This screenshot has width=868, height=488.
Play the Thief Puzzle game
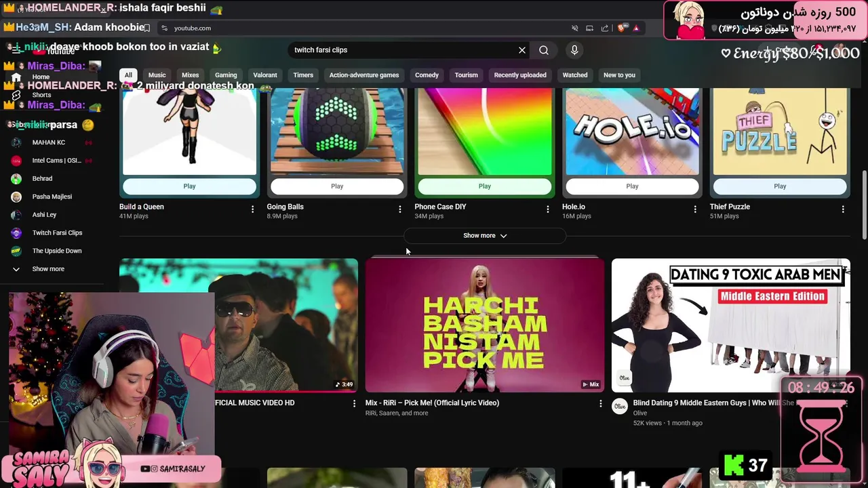click(780, 186)
